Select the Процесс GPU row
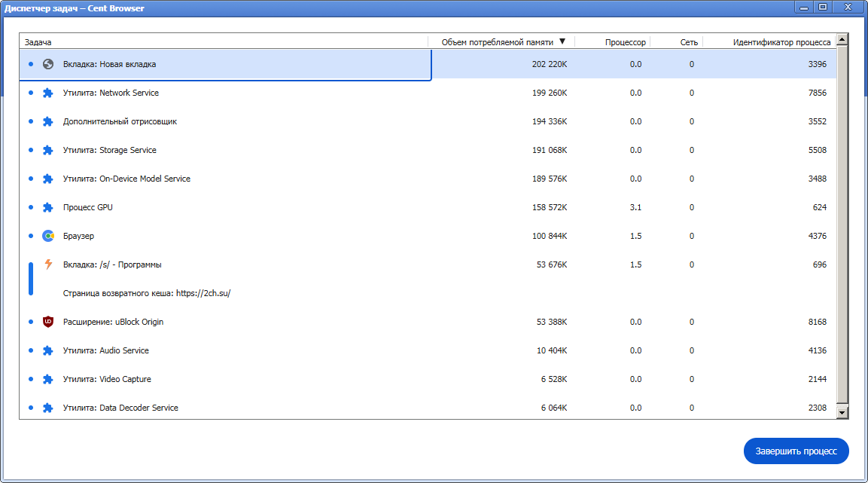 (428, 208)
